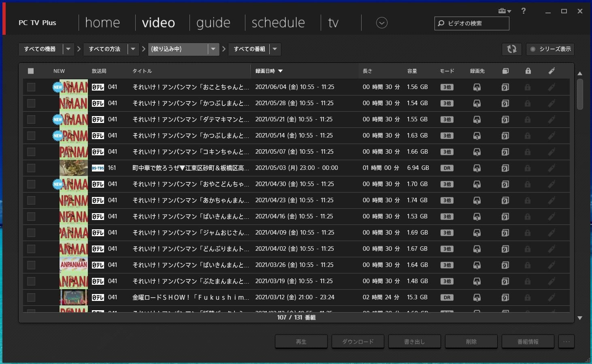
Task: Click the edit pencil icon in 2021/05/21 row
Action: 552,119
